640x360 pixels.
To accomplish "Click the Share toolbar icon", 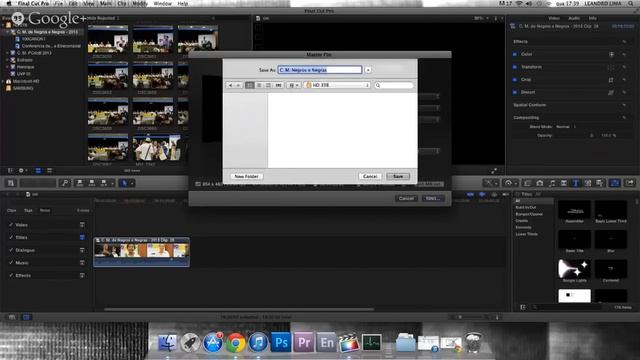I will click(630, 183).
